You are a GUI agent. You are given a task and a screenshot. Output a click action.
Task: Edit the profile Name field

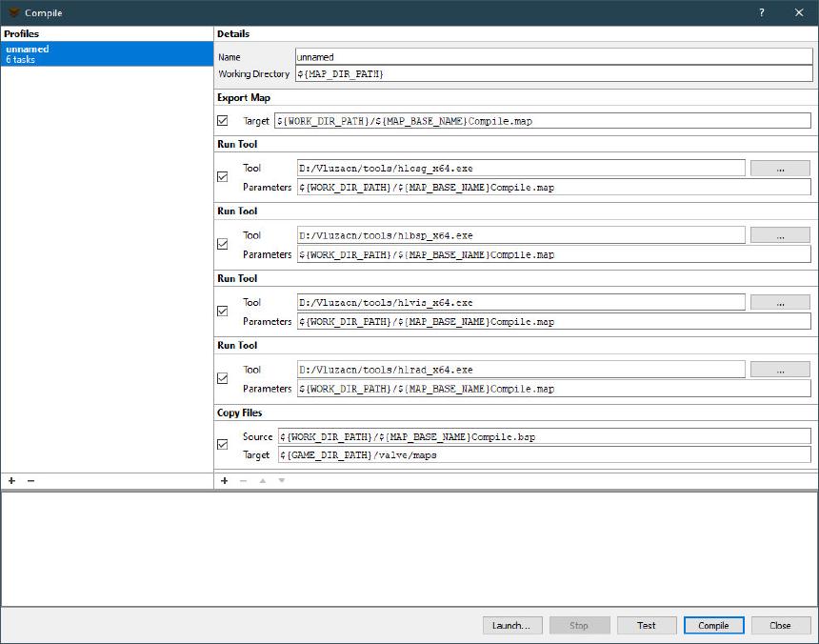pos(553,56)
